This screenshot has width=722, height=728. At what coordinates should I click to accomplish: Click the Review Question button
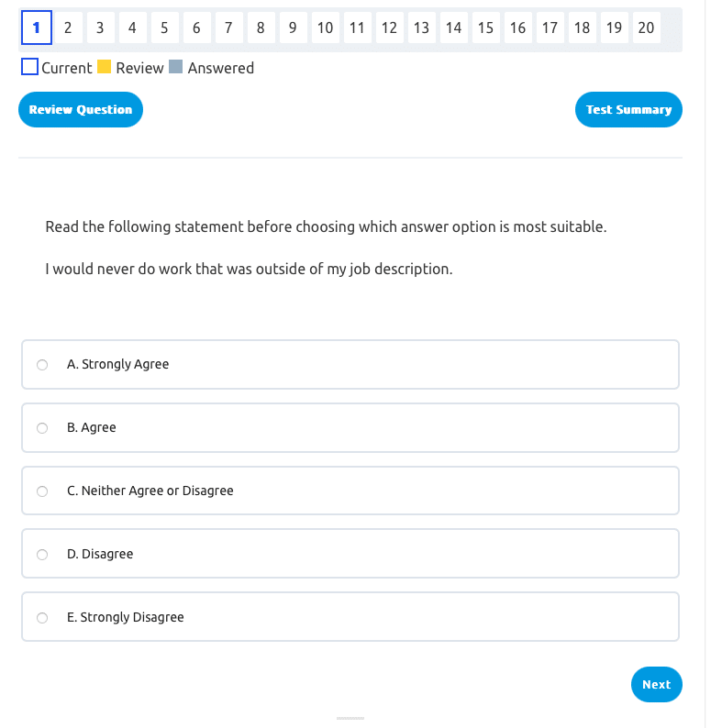[x=81, y=110]
